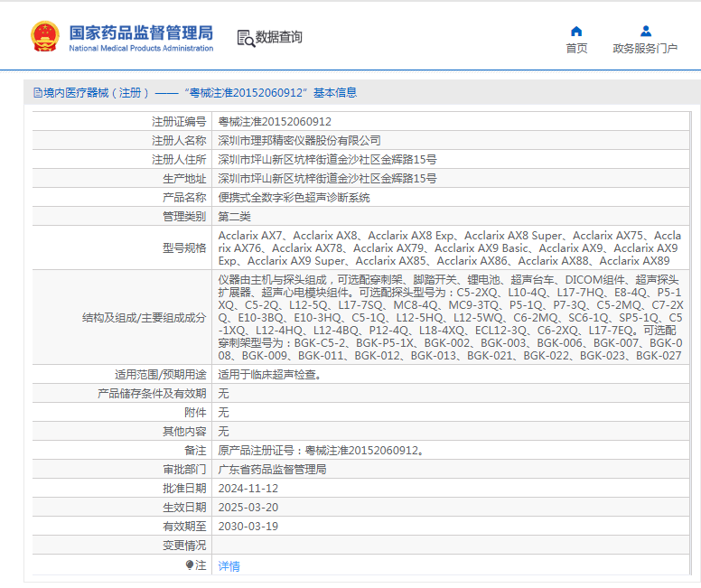Click the registrant name 深圳市理邦精密仪器股份有限公司

click(300, 141)
